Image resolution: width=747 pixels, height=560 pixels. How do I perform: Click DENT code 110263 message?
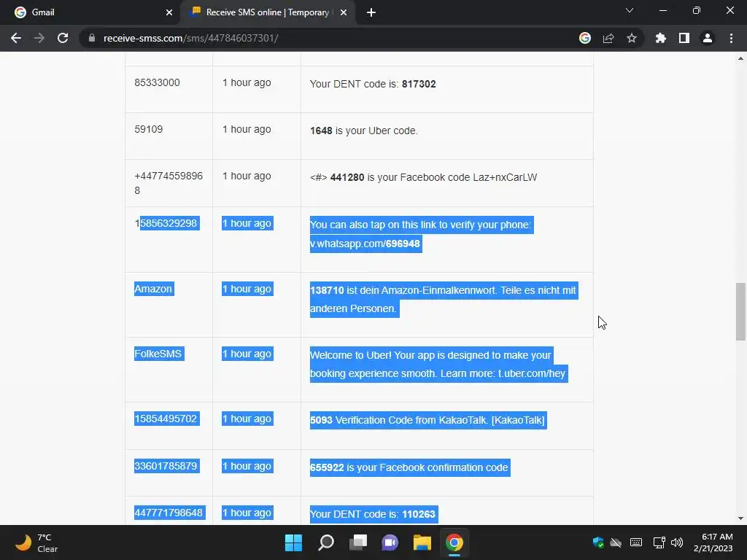coord(373,514)
